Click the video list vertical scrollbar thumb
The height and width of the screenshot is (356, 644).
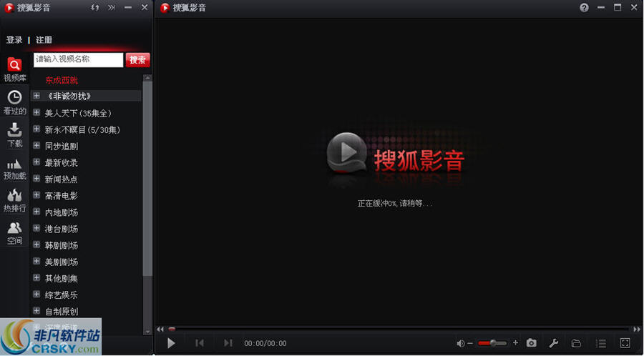(x=147, y=179)
